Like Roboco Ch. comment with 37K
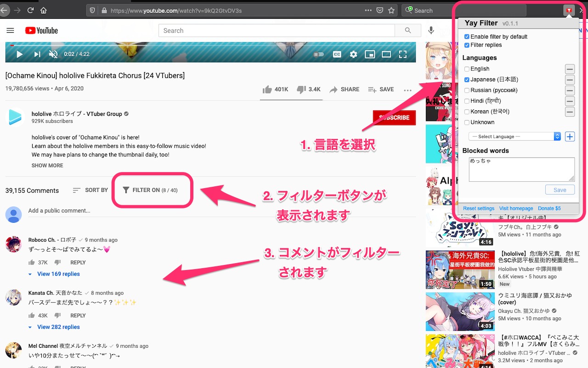This screenshot has width=588, height=368. point(32,263)
